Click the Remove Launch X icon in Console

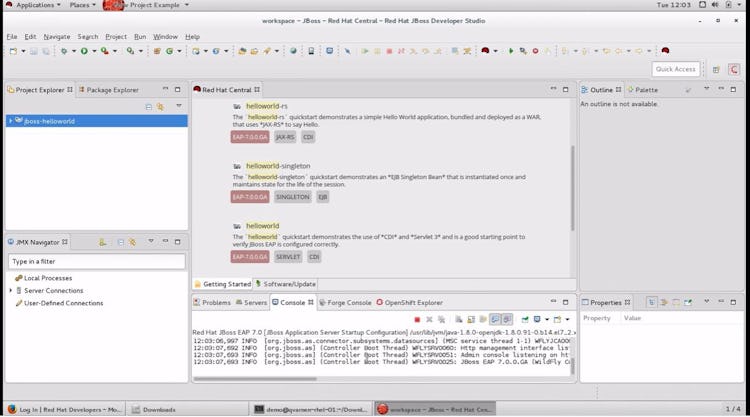click(429, 319)
